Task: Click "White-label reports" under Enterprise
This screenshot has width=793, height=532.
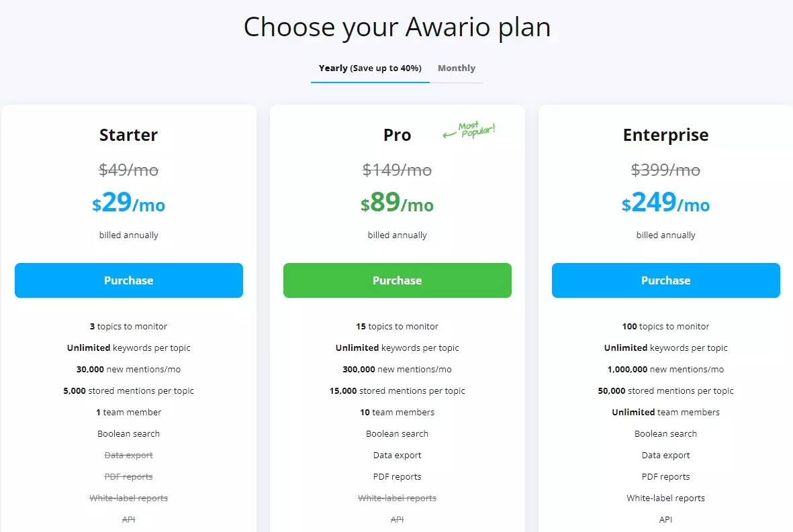Action: tap(666, 498)
